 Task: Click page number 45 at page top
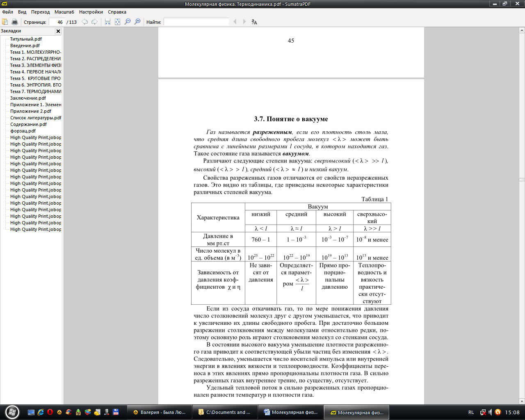coord(291,41)
